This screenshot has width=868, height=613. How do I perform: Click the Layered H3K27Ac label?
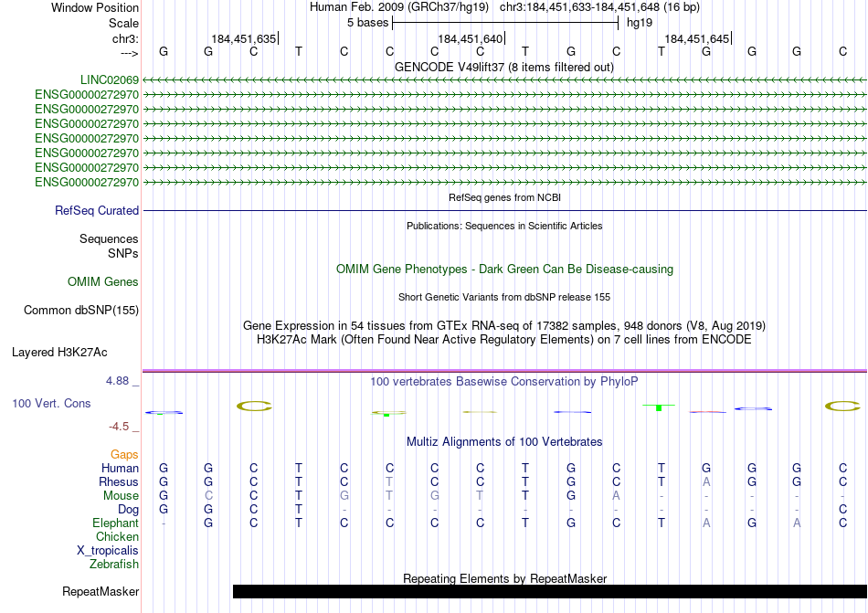pos(59,353)
